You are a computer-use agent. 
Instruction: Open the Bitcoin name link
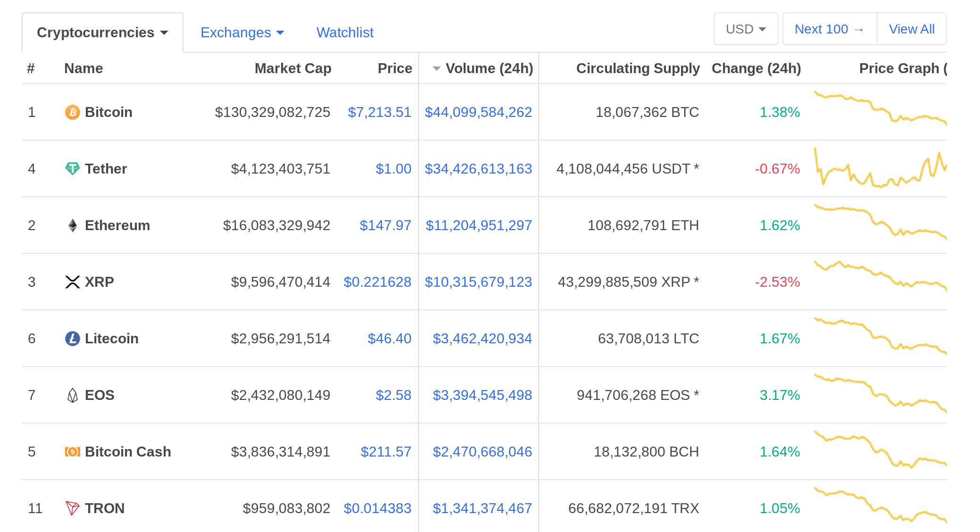pyautogui.click(x=108, y=112)
